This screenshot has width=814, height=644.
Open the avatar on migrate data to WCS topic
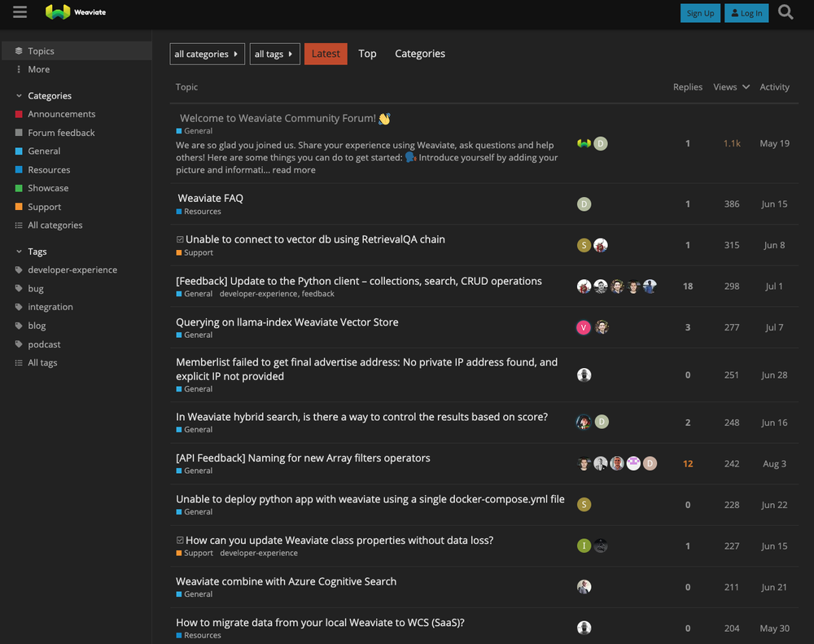click(584, 628)
